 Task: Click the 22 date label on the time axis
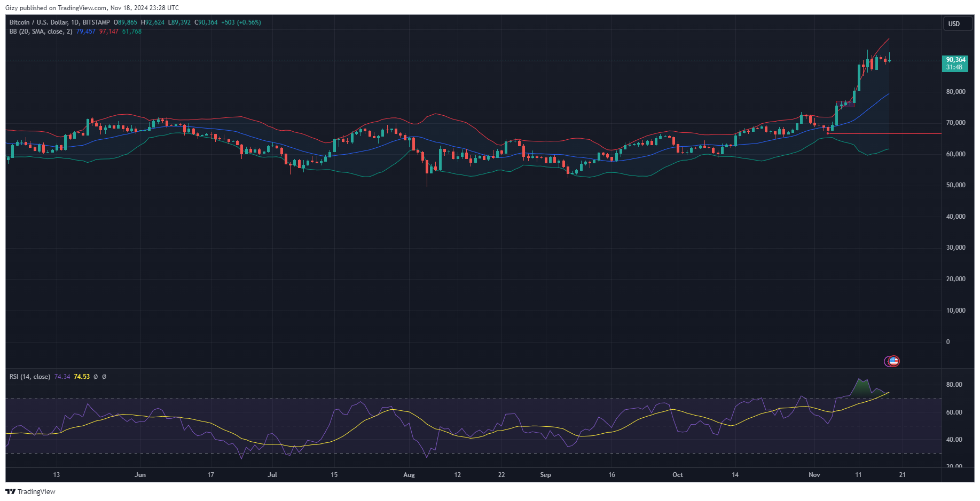501,475
